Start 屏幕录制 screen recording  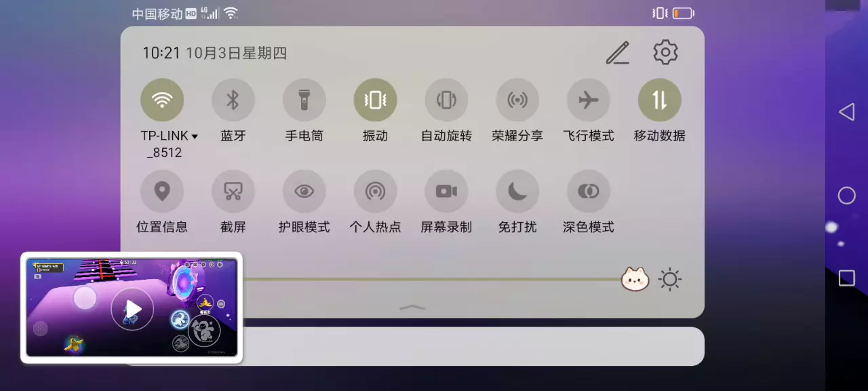446,191
